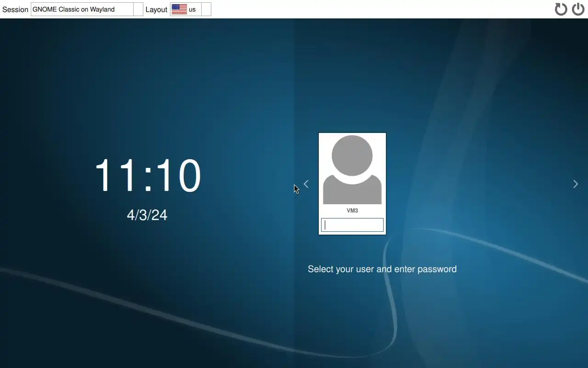Click the 11:10 clock text
Screen dimensions: 588x368
click(148, 175)
